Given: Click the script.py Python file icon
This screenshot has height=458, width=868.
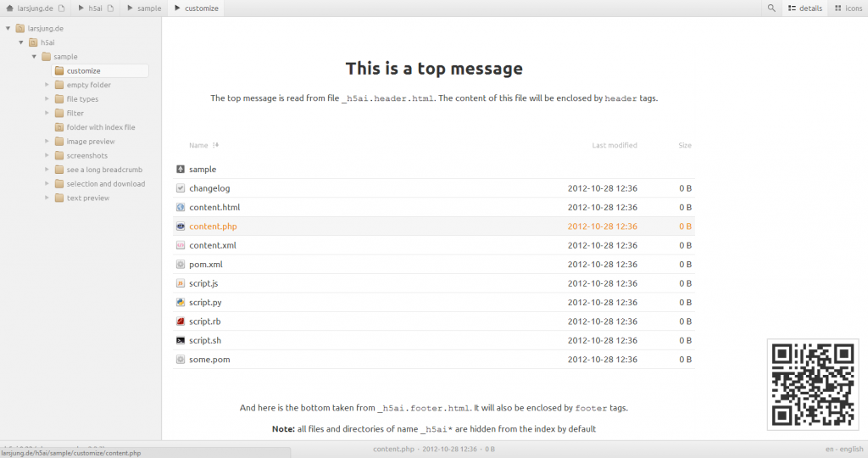Looking at the screenshot, I should pyautogui.click(x=180, y=303).
